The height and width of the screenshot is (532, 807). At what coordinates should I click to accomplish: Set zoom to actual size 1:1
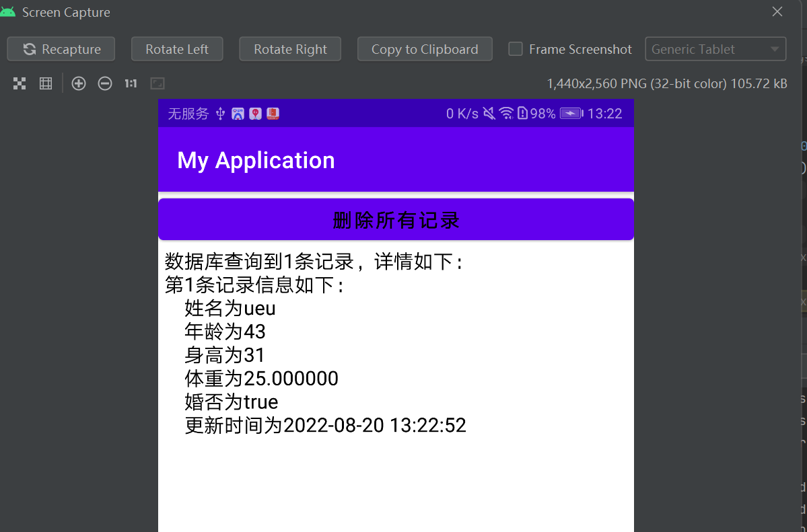(x=131, y=83)
